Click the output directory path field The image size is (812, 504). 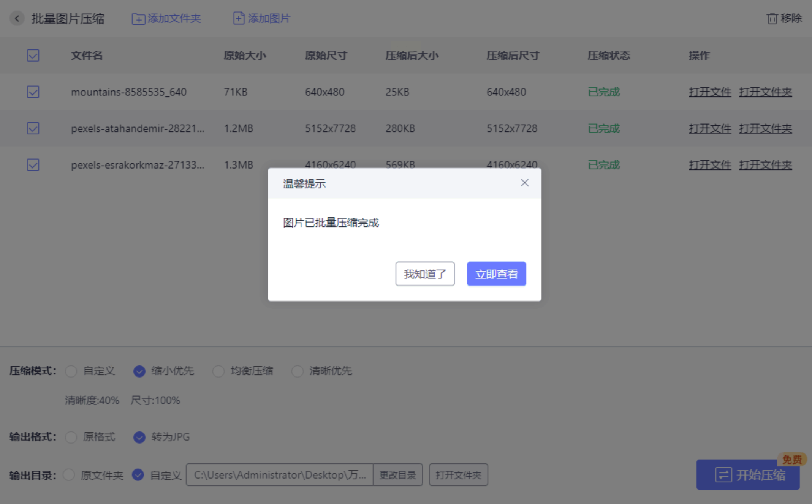coord(279,475)
